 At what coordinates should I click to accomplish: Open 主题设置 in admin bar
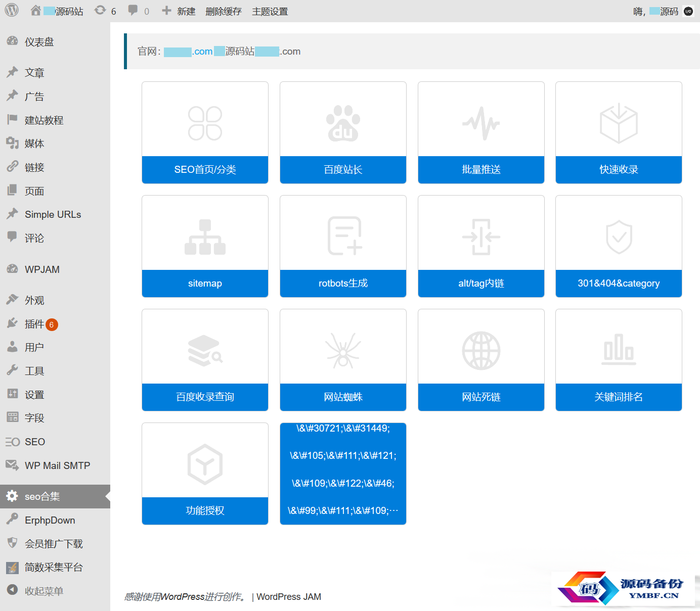click(x=270, y=11)
